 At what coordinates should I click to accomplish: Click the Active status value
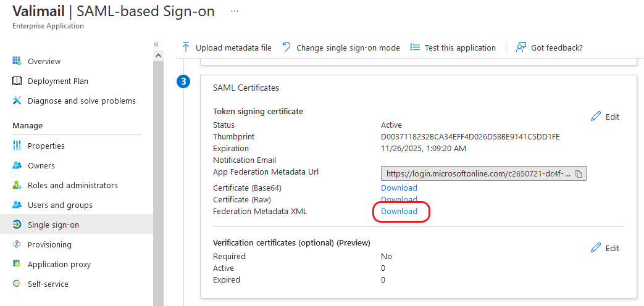[391, 125]
